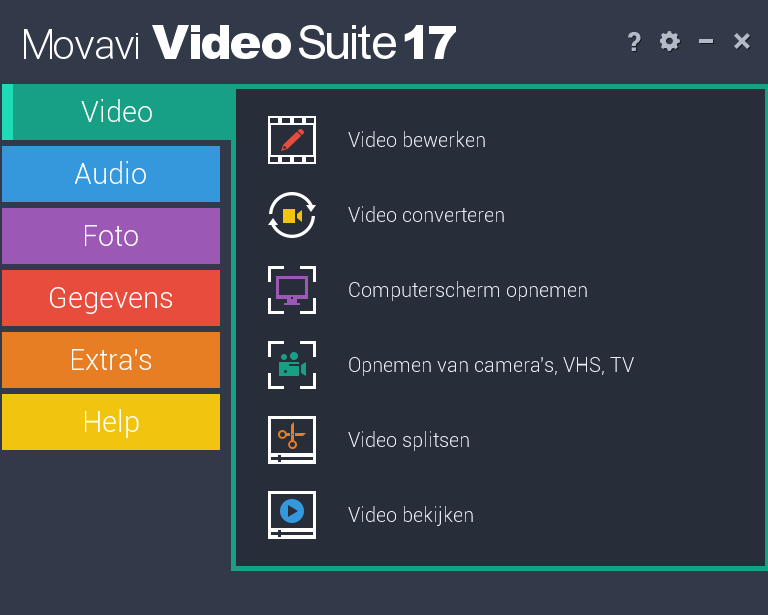The image size is (768, 615).
Task: Open the Video splitsen scissors icon
Action: point(291,440)
